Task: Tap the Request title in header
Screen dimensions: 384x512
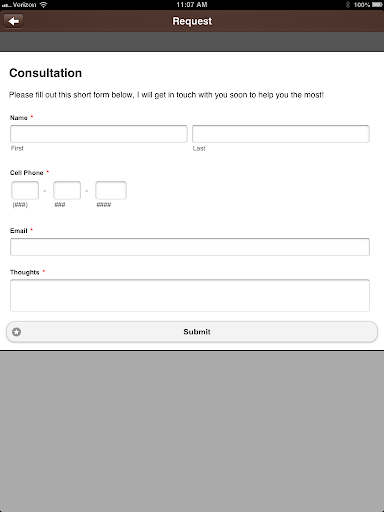Action: [x=192, y=21]
